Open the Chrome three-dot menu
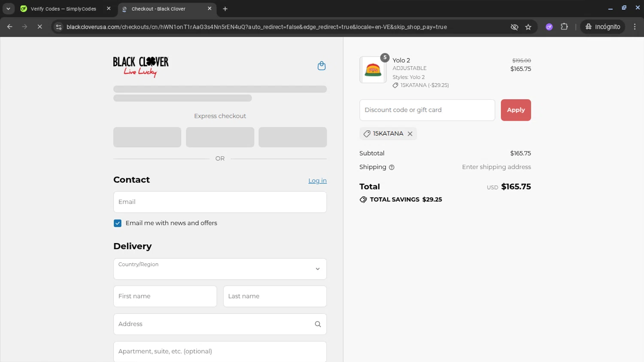The height and width of the screenshot is (362, 644). pos(635,27)
